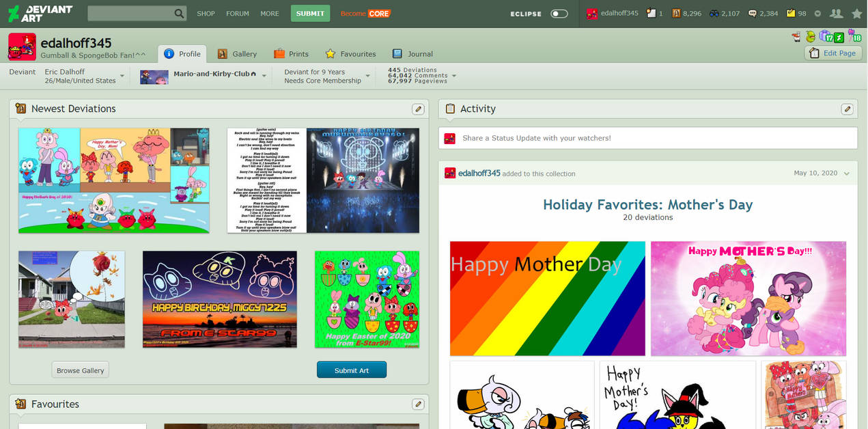Open top bar dropdown arrow after notes
The height and width of the screenshot is (429, 868).
[x=817, y=14]
